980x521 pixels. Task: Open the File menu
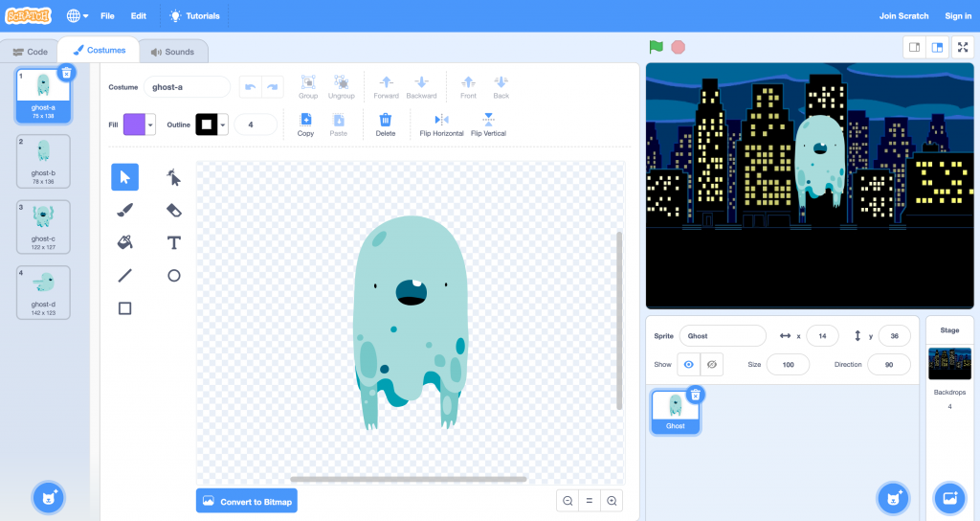pos(107,16)
